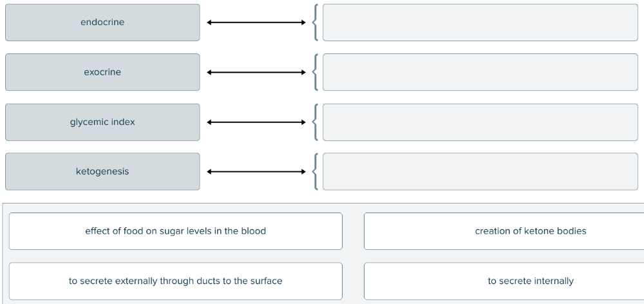Image resolution: width=644 pixels, height=304 pixels.
Task: Click the endocrine term box
Action: [x=102, y=23]
